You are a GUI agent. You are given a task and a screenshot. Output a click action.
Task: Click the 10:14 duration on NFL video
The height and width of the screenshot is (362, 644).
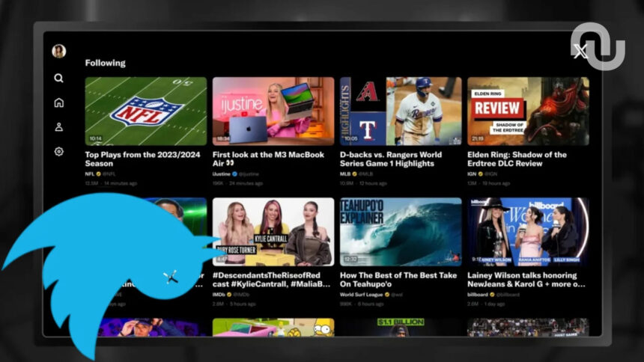click(x=96, y=138)
